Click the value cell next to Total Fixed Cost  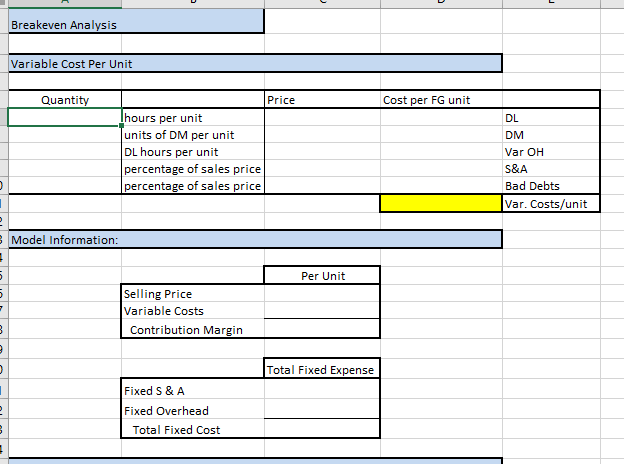[322, 429]
